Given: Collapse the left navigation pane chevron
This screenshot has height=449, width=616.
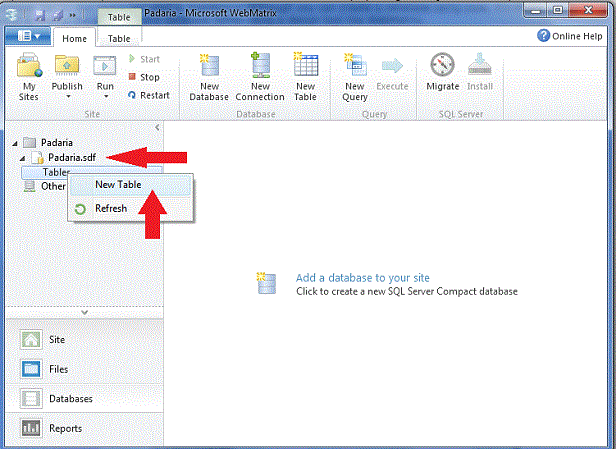Looking at the screenshot, I should (157, 127).
